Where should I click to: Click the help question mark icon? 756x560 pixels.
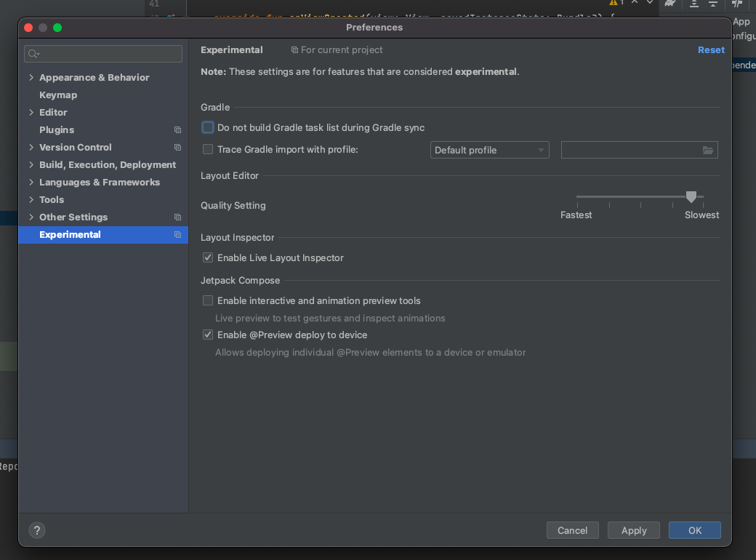[37, 530]
